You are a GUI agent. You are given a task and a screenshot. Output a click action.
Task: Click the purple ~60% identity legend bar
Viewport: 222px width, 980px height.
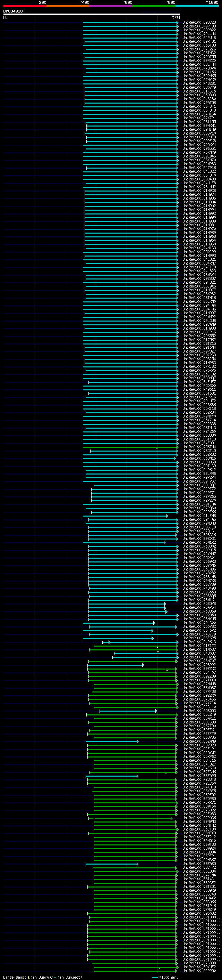(111, 6)
